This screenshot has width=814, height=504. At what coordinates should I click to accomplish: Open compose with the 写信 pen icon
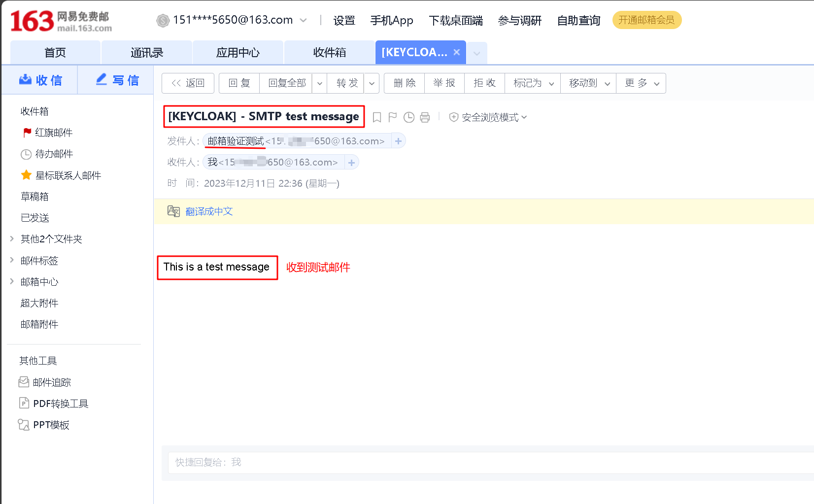coord(101,79)
